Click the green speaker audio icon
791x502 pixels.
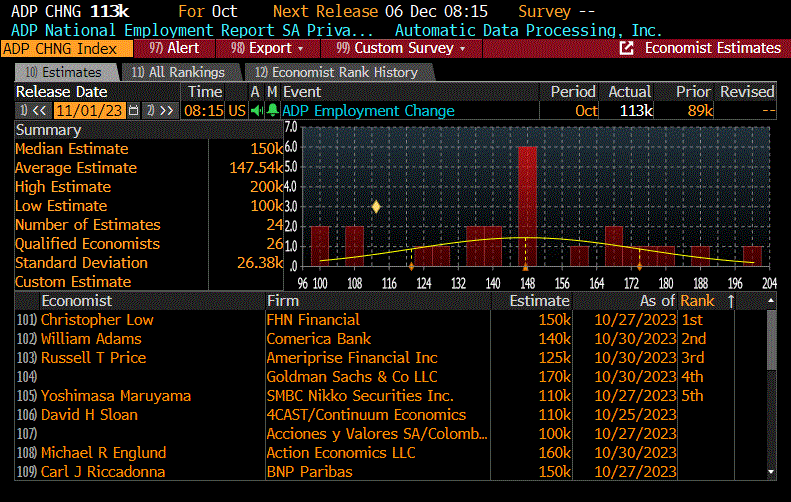[257, 110]
